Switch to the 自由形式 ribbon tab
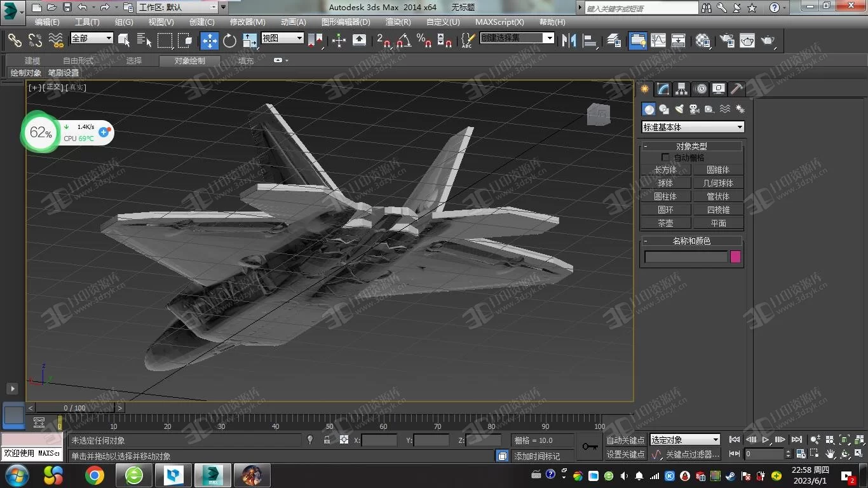This screenshot has height=488, width=868. pos(78,61)
